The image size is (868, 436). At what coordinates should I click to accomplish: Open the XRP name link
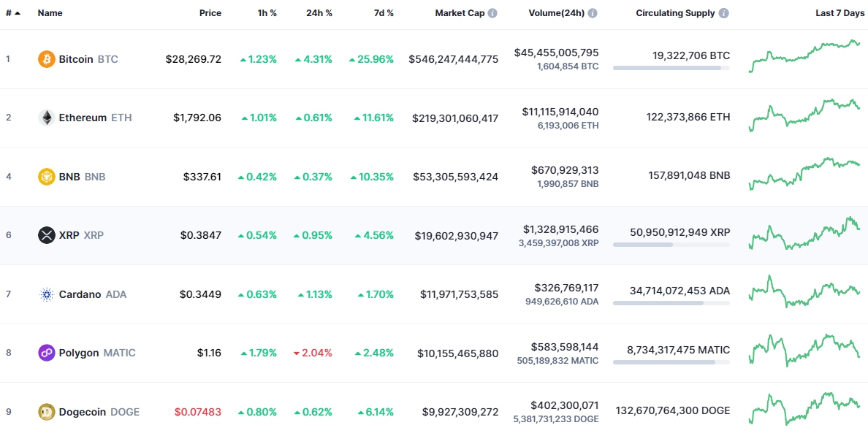[x=69, y=235]
